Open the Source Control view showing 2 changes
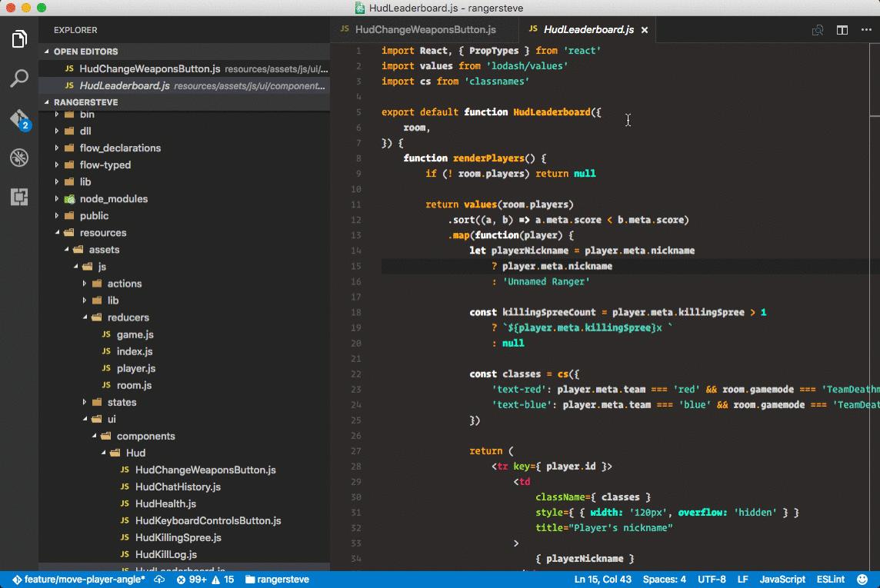Viewport: 880px width, 588px height. coord(19,118)
